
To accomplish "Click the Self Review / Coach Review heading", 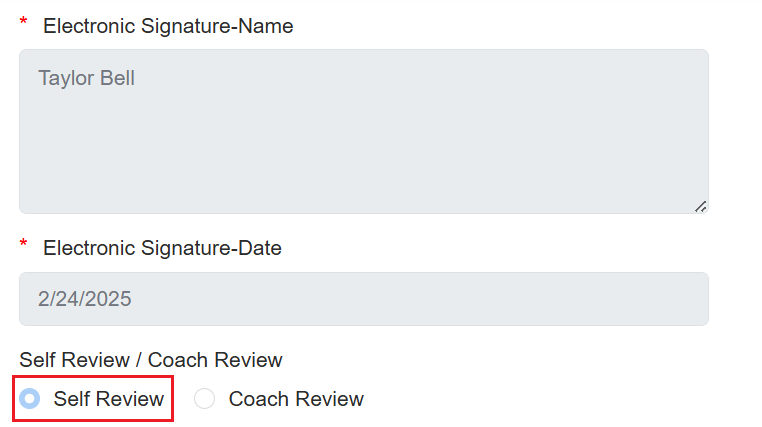I will click(151, 360).
